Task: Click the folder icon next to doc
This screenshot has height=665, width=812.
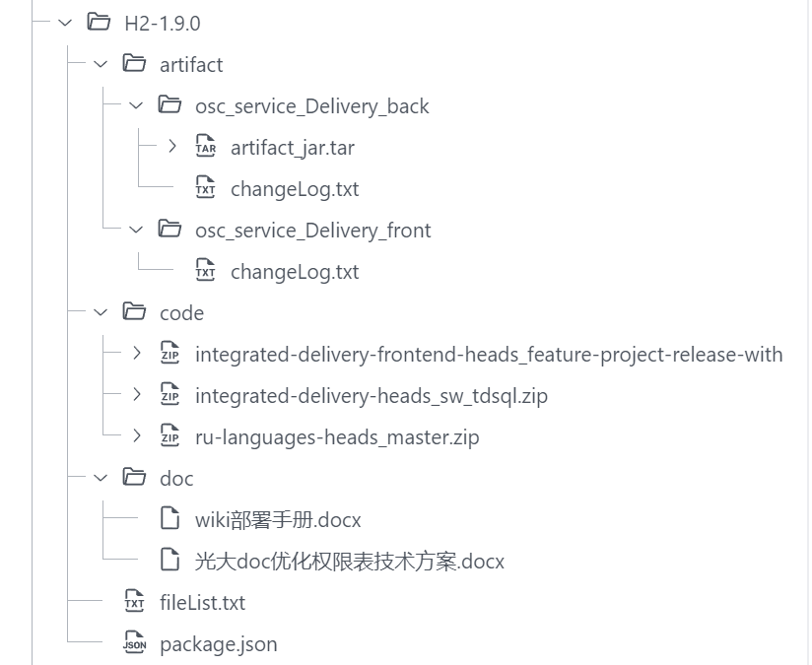Action: coord(134,478)
